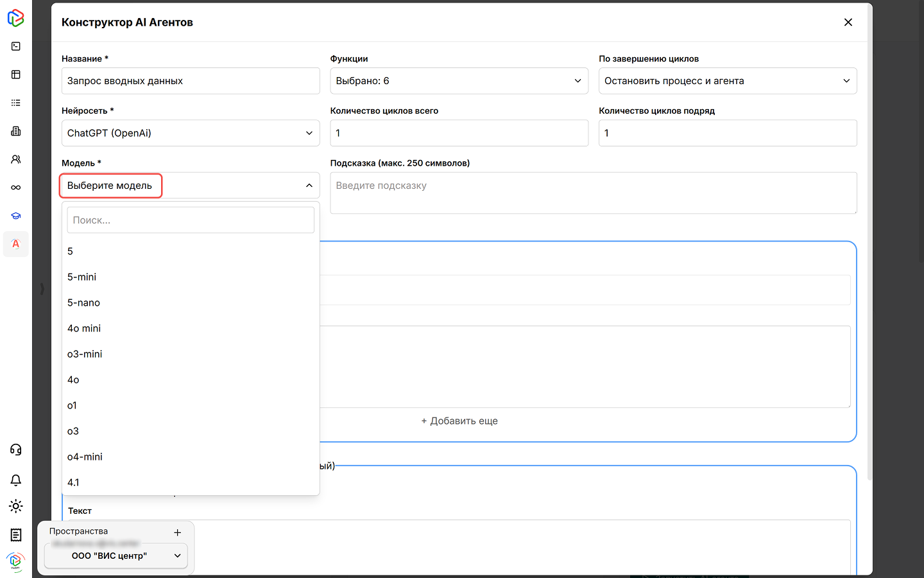The height and width of the screenshot is (578, 924).
Task: Click the + Добавить еще link
Action: pos(459,421)
